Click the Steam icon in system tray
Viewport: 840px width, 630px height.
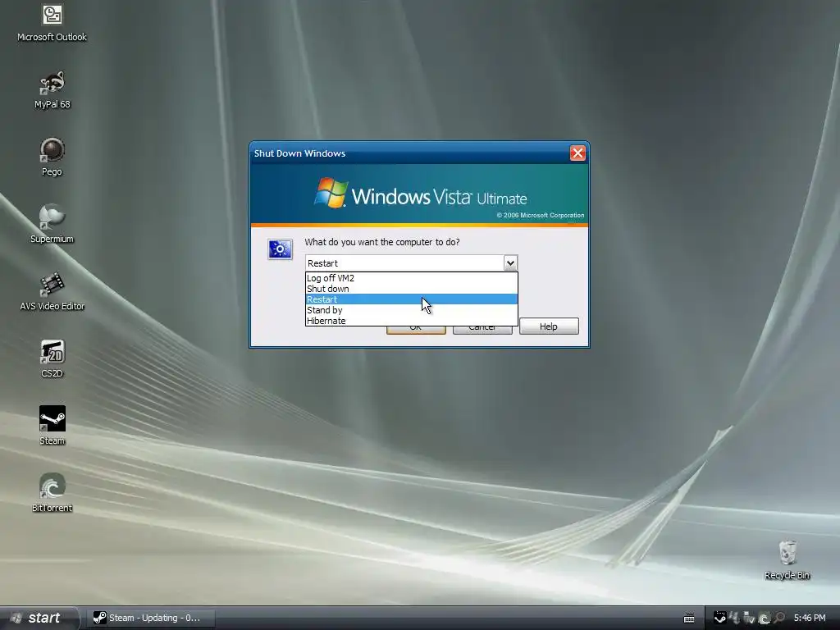[x=720, y=618]
